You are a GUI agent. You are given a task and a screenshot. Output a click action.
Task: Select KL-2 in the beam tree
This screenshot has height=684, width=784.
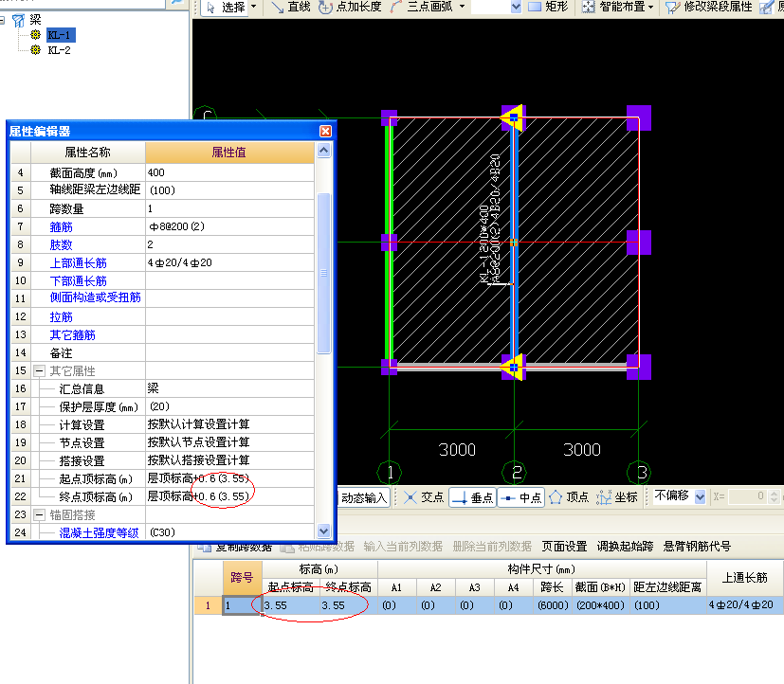pyautogui.click(x=59, y=50)
